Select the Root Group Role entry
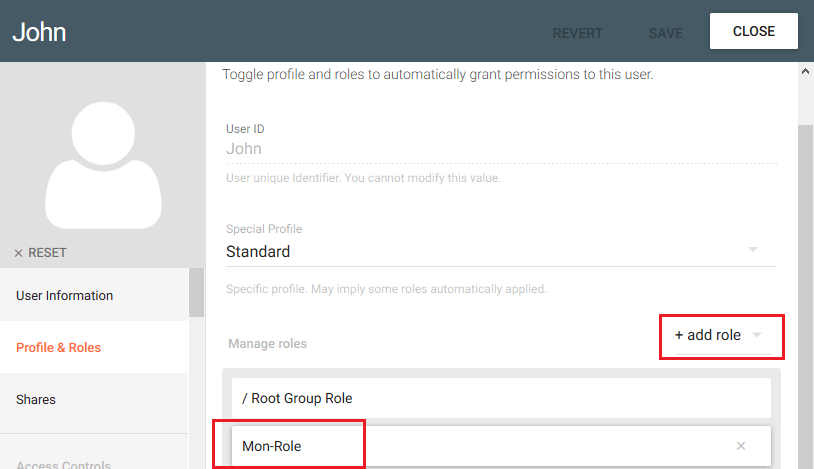The height and width of the screenshot is (469, 814). (x=501, y=398)
